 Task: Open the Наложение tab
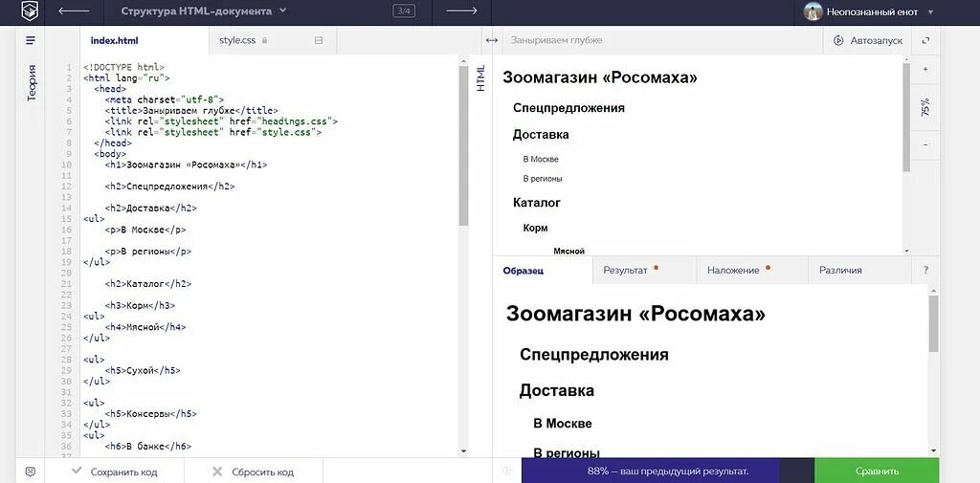pyautogui.click(x=752, y=271)
